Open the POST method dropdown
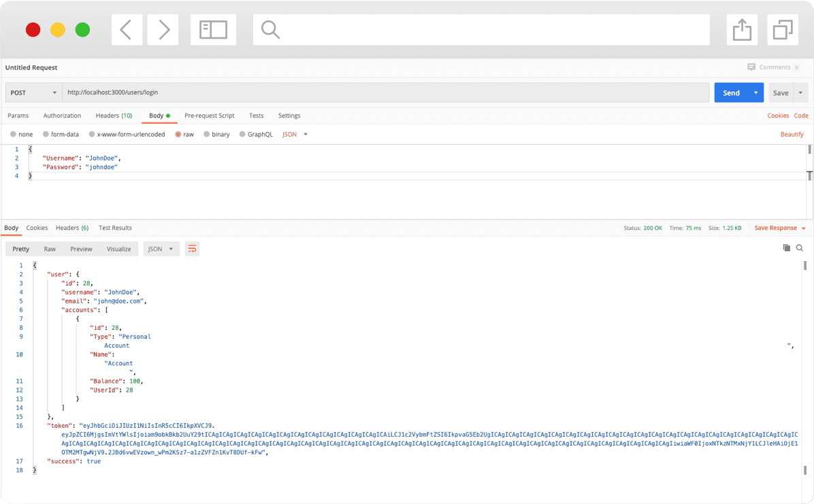This screenshot has height=504, width=814. (33, 93)
